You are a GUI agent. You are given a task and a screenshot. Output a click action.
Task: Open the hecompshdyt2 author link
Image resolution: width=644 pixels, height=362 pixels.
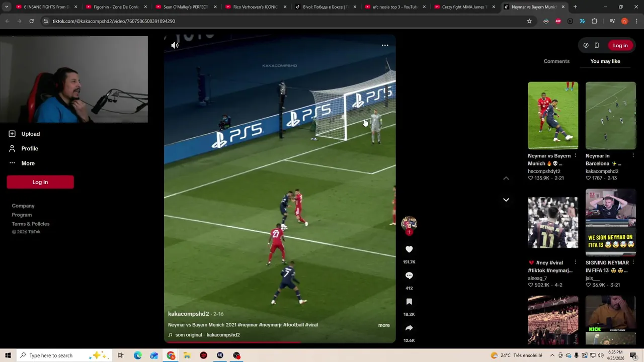click(544, 171)
